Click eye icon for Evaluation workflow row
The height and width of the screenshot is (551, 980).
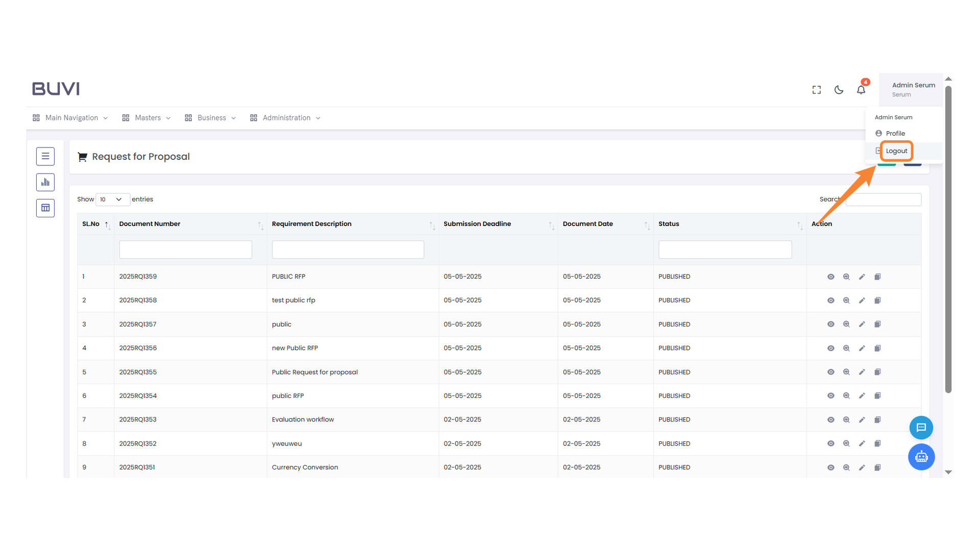[x=830, y=420]
